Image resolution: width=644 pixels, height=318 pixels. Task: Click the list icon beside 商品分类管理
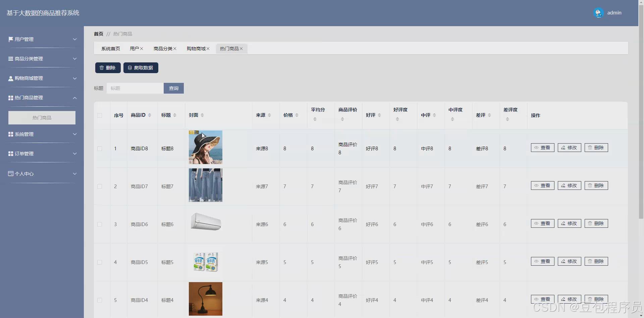tap(11, 59)
